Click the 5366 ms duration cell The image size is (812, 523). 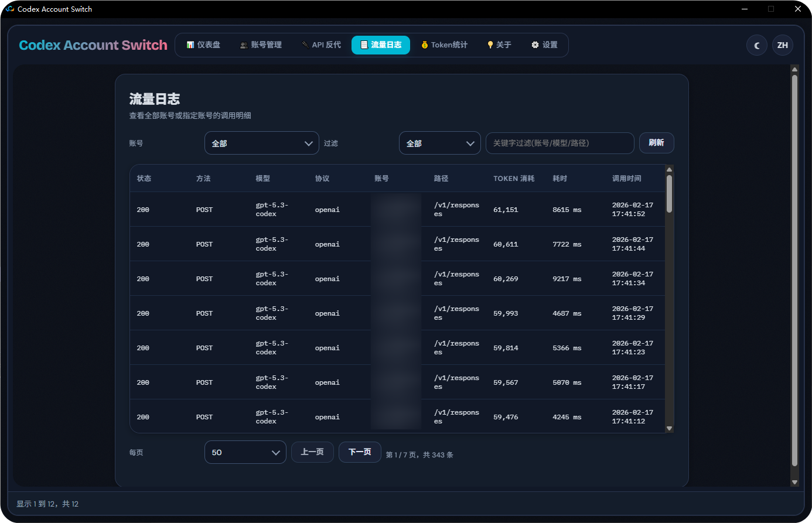(x=567, y=348)
